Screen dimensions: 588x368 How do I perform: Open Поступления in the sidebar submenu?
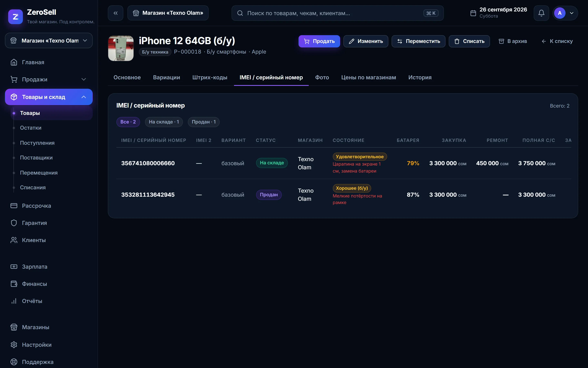tap(51, 143)
